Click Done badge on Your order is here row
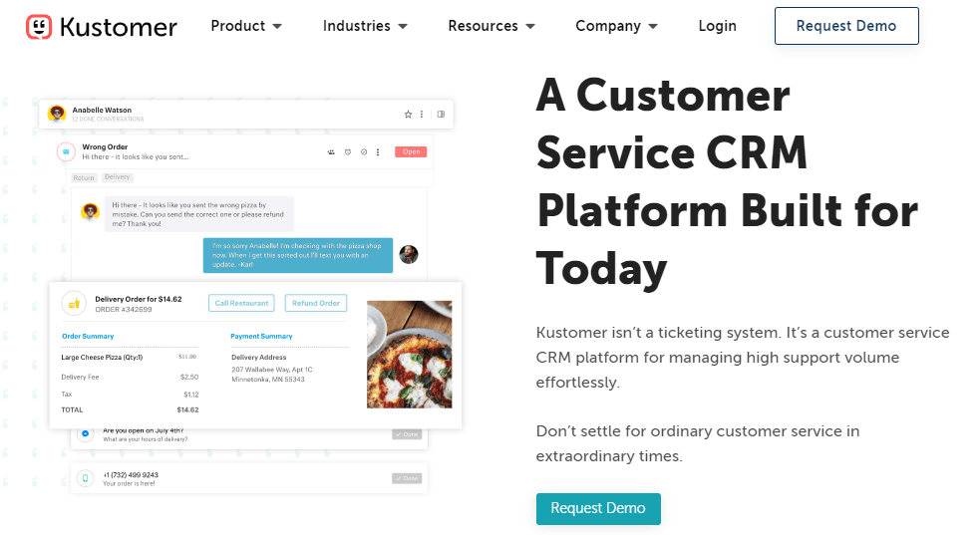 pos(407,478)
